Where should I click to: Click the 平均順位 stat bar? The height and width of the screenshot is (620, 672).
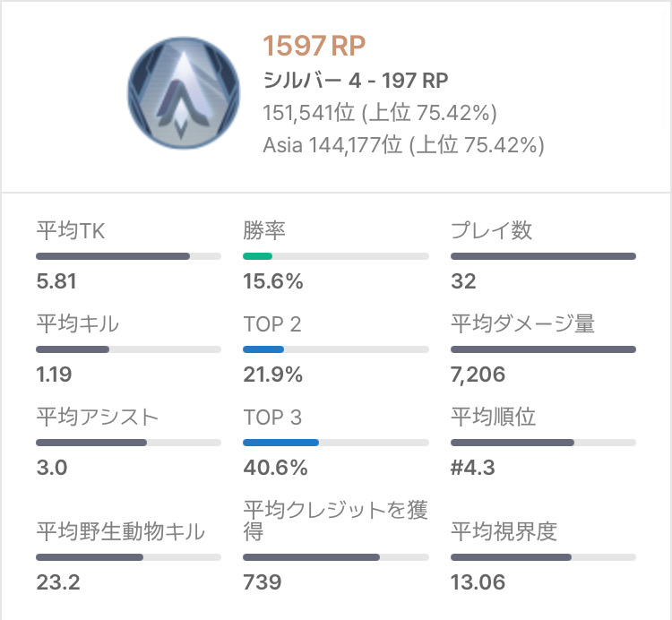coord(543,443)
